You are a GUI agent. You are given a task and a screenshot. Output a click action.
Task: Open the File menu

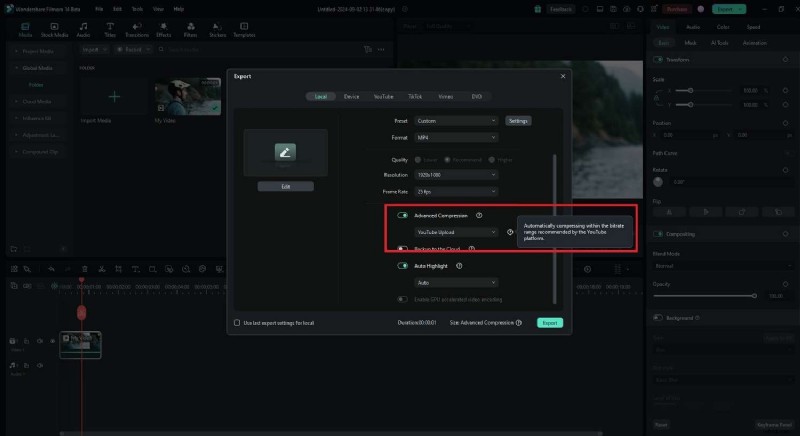click(x=99, y=9)
